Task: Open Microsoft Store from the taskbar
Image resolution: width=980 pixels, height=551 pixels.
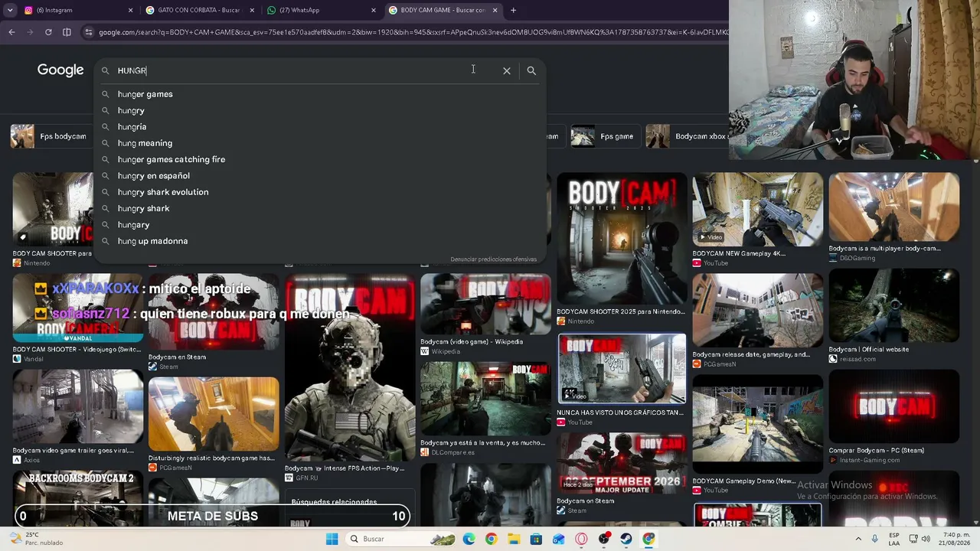Action: (536, 539)
